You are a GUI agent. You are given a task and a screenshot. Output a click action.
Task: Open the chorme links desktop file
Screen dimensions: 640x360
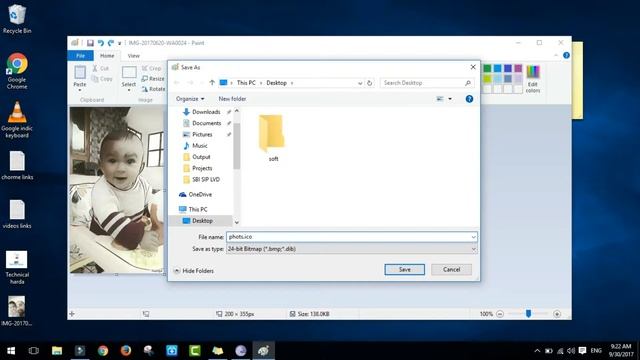click(17, 165)
